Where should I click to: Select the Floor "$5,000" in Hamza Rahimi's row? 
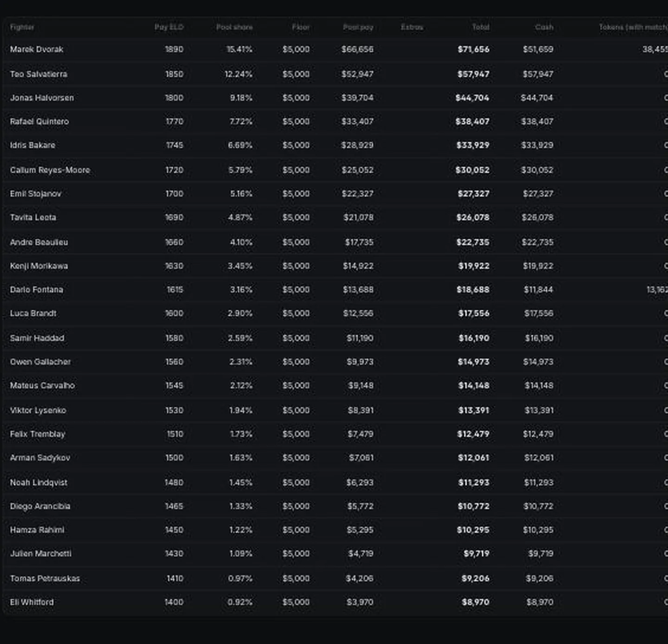[296, 530]
